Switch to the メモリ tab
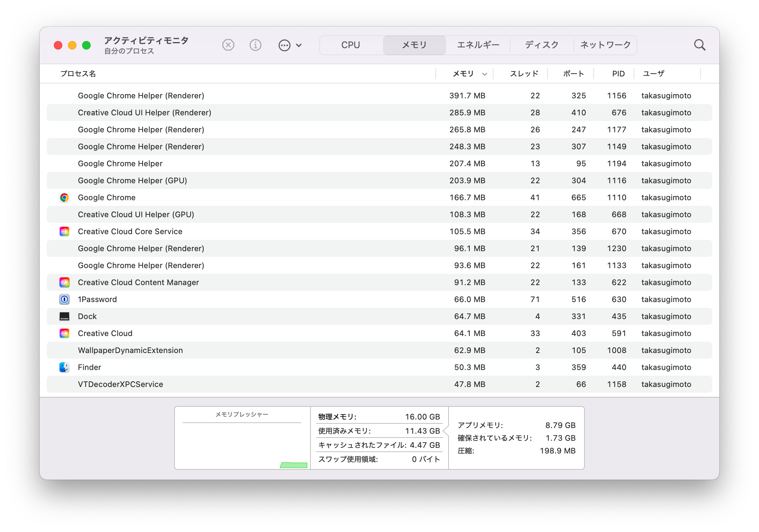 pos(414,45)
